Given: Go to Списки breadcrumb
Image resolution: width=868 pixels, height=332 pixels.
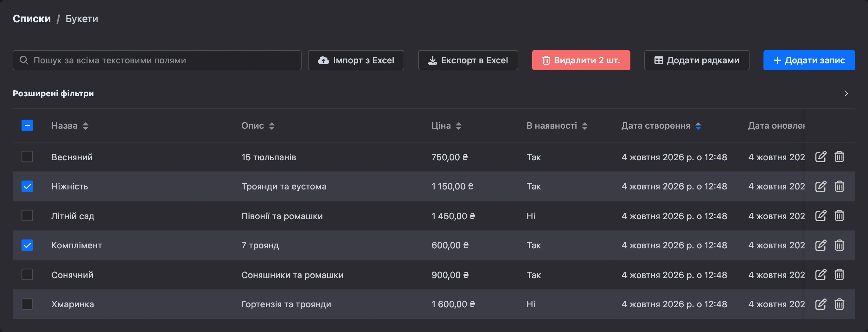Looking at the screenshot, I should coord(32,19).
